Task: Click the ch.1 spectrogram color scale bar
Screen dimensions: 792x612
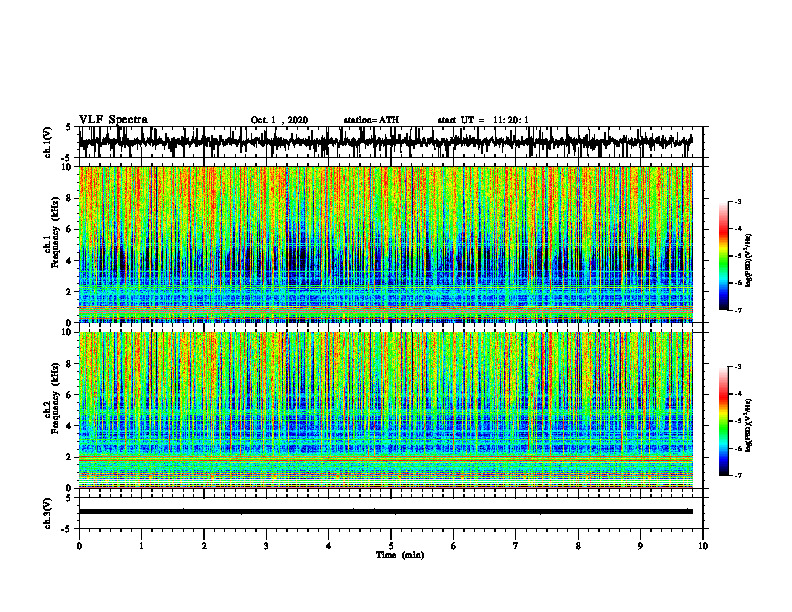Action: tap(723, 256)
